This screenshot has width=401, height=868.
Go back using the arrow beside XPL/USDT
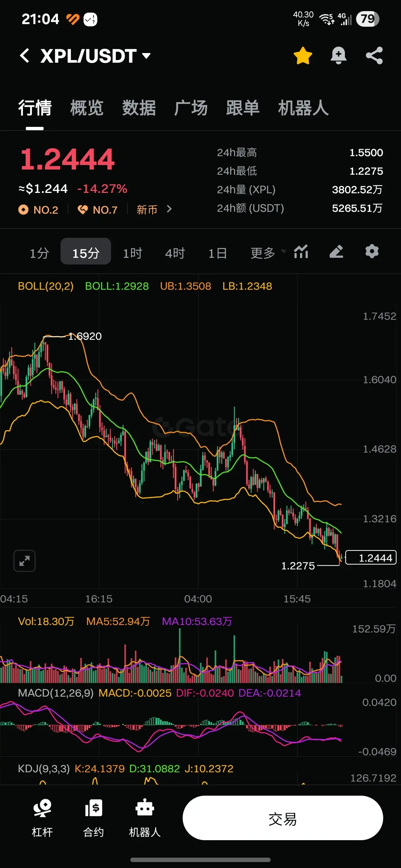click(25, 56)
